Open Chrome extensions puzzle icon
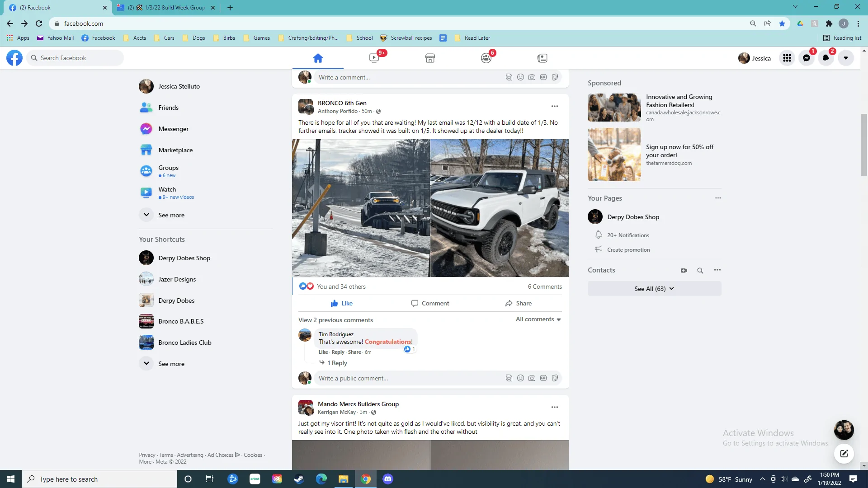The image size is (868, 488). (829, 23)
